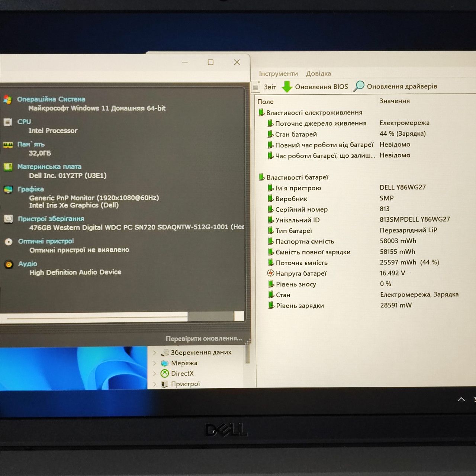The width and height of the screenshot is (476, 476).
Task: Expand the Збереження даних tree node
Action: [x=155, y=353]
